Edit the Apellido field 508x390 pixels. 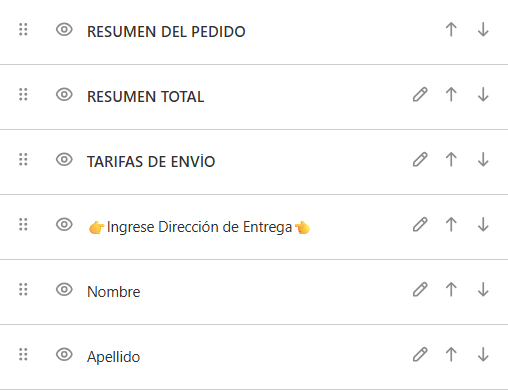[420, 354]
